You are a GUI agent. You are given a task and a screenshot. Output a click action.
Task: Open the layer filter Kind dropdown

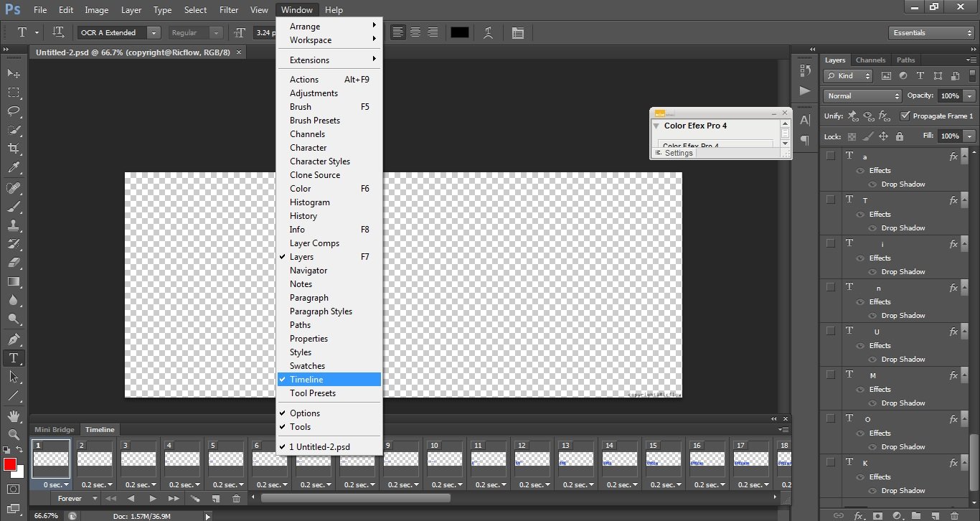pos(848,75)
